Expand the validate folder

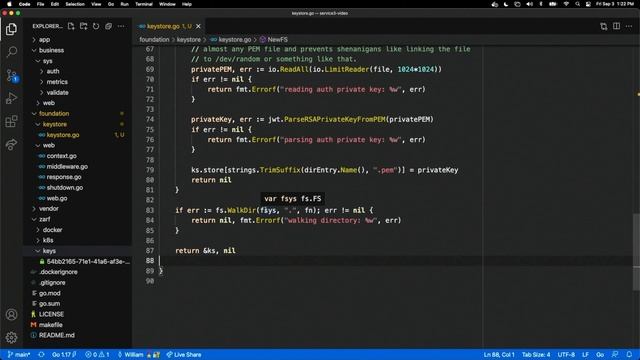click(57, 92)
